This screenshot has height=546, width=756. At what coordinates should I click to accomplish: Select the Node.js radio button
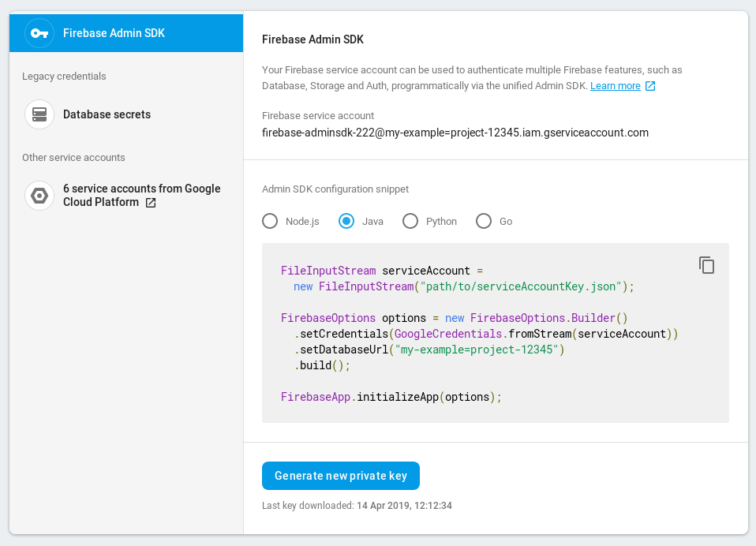click(270, 221)
